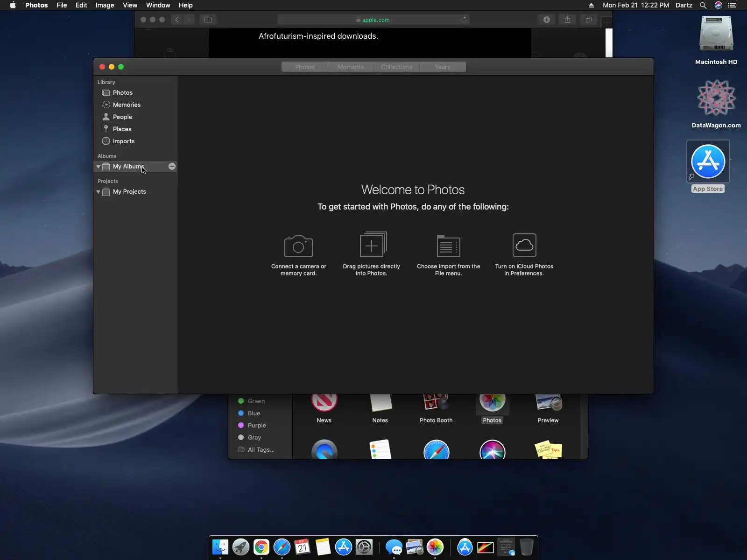
Task: Click All Tags... in Finder sidebar
Action: [x=256, y=449]
